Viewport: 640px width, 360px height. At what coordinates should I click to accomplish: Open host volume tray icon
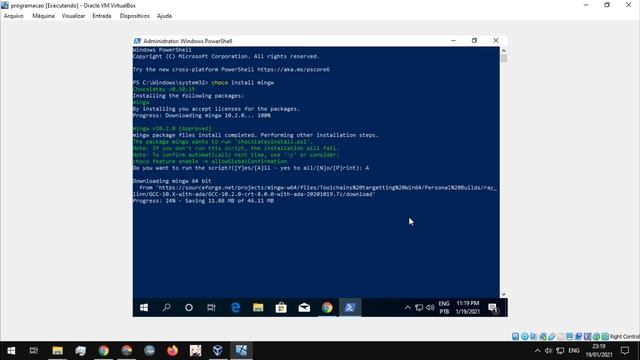(549, 351)
